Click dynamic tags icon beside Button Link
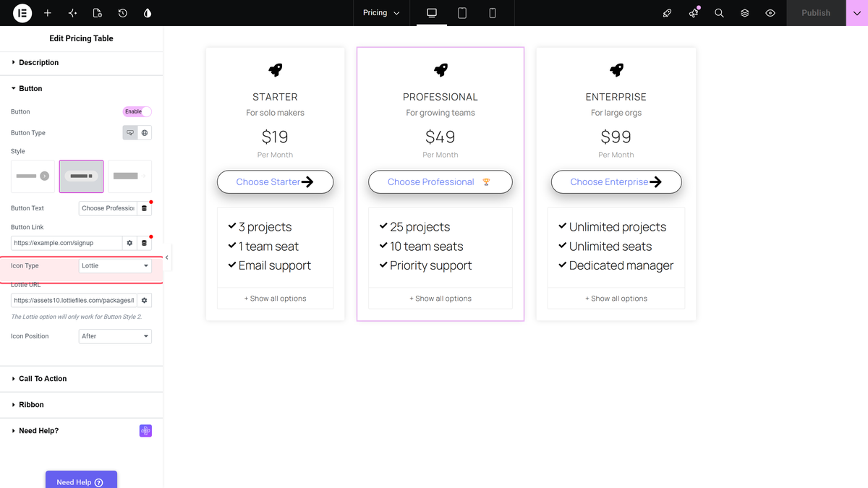The image size is (868, 488). [x=144, y=243]
